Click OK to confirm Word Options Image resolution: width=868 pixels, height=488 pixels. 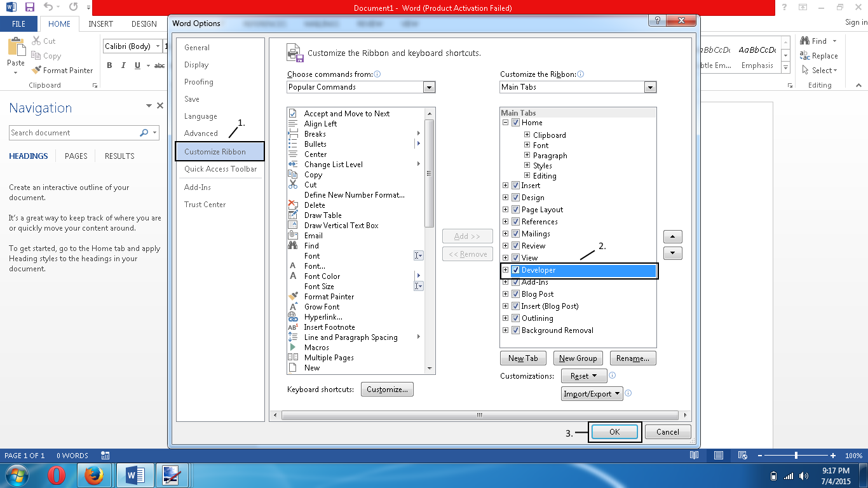pyautogui.click(x=614, y=432)
